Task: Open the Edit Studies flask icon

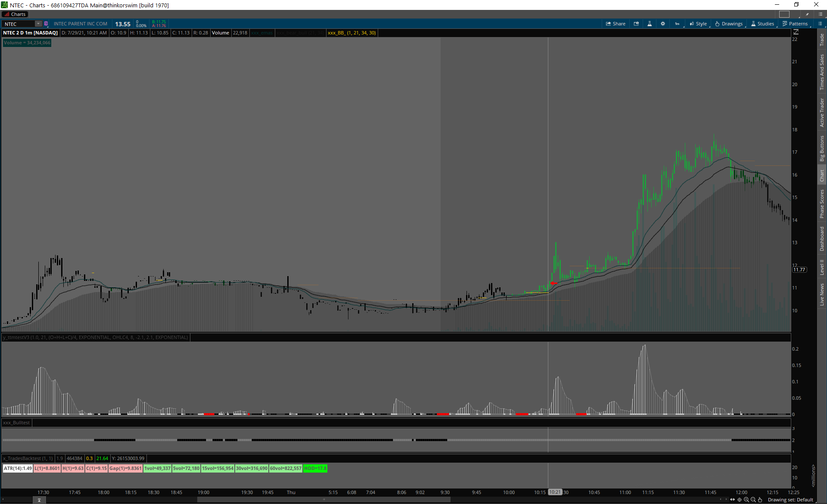Action: pos(650,24)
